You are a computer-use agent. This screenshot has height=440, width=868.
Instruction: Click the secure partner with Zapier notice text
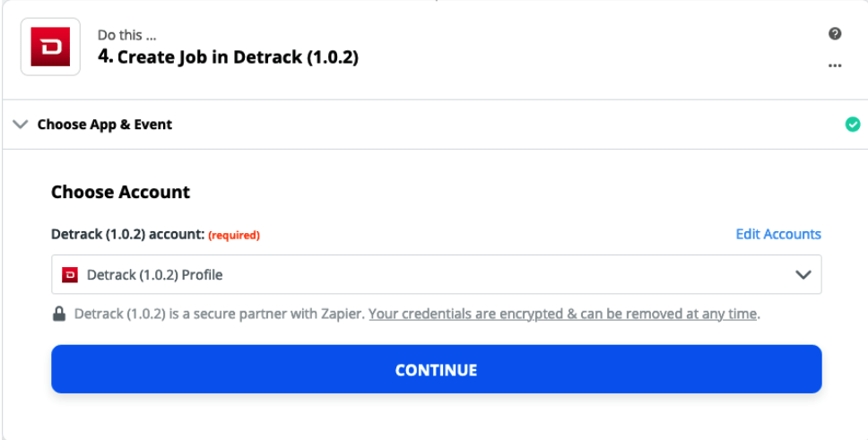click(x=220, y=315)
